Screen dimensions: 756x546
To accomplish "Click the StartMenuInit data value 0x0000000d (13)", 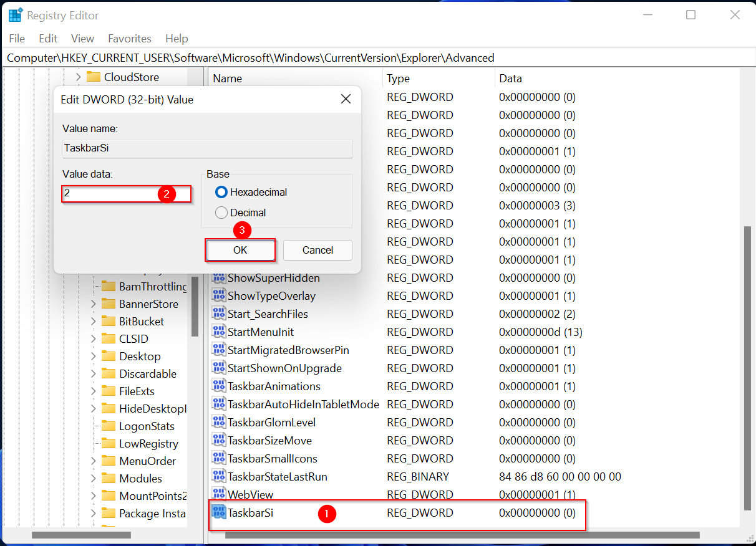I will [541, 332].
